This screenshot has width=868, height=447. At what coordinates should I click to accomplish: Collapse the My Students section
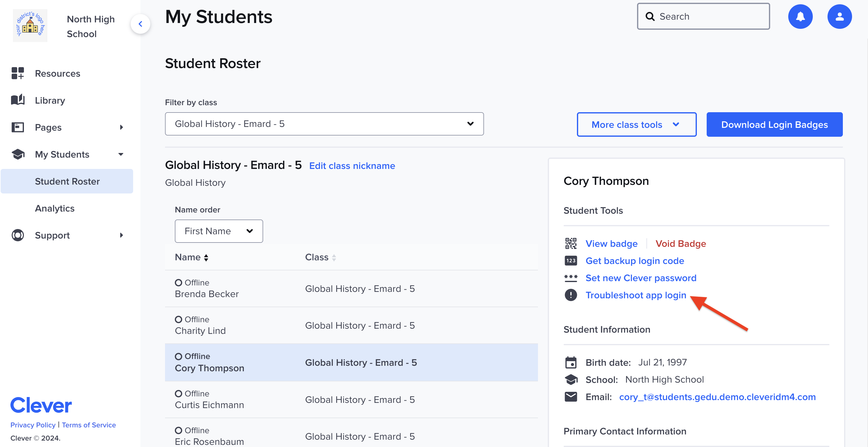[x=121, y=154]
